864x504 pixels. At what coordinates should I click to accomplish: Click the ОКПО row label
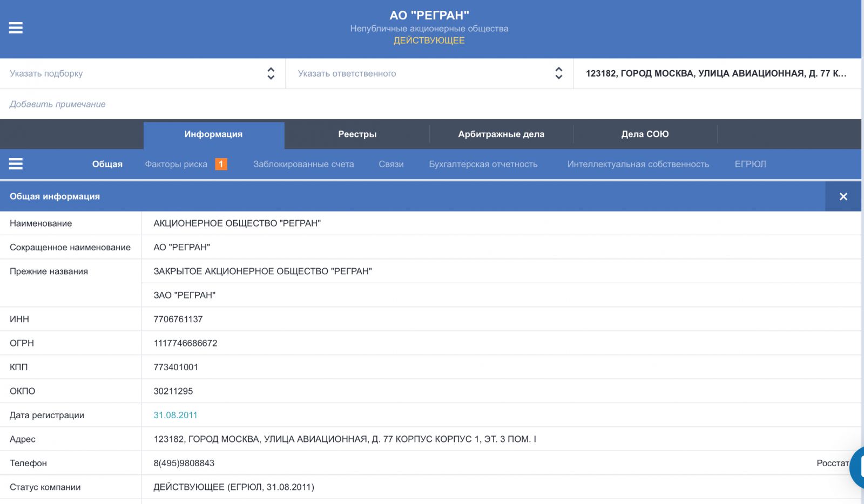[22, 391]
